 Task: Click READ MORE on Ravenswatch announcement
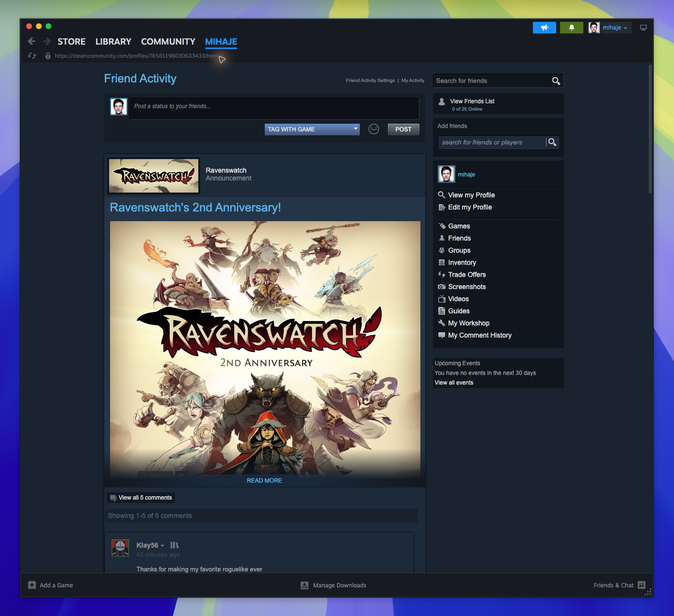pos(264,481)
